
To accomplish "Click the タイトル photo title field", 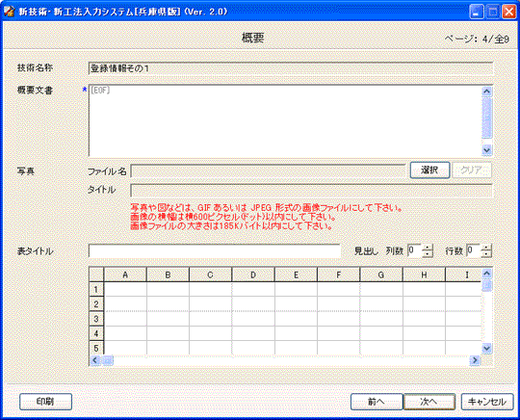I will (311, 191).
